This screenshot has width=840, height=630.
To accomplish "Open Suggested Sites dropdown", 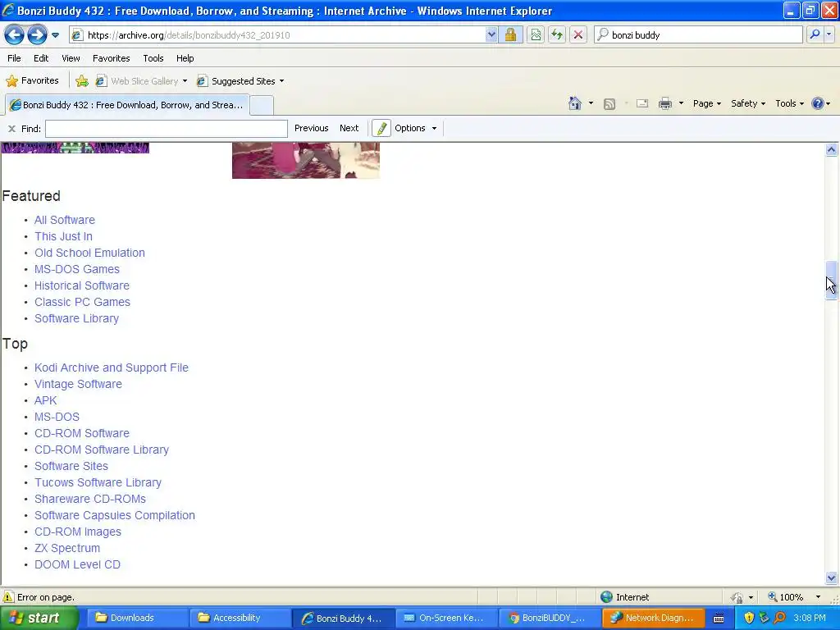I will click(240, 81).
